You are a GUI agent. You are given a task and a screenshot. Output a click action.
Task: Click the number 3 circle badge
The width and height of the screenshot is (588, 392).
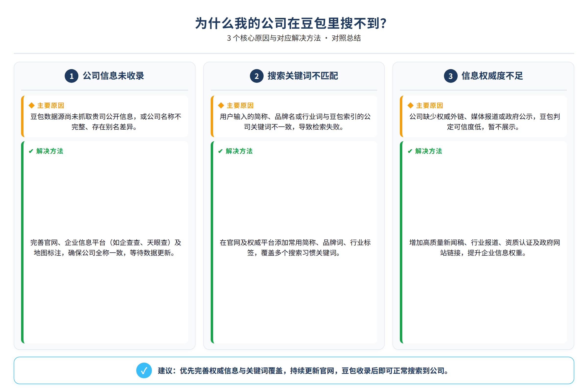tap(451, 76)
